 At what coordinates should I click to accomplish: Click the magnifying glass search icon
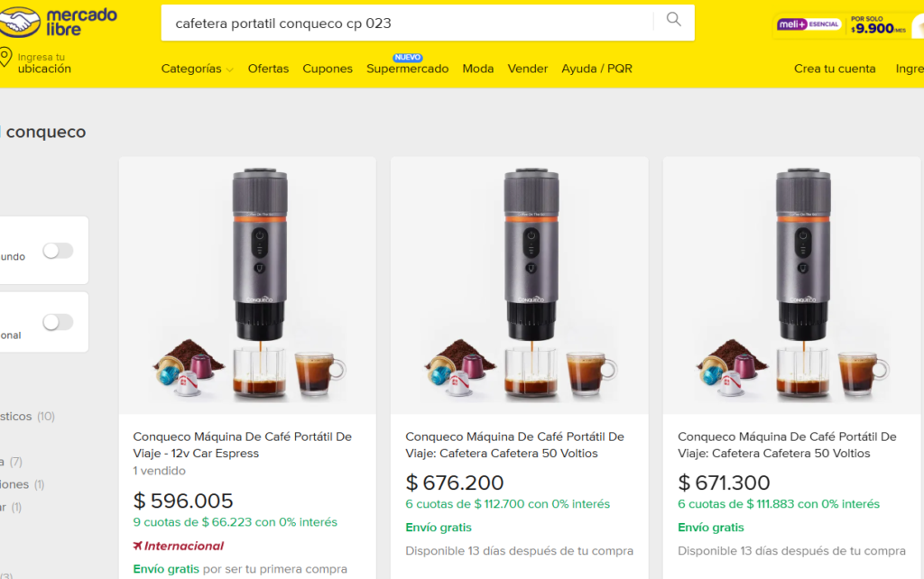[x=673, y=20]
